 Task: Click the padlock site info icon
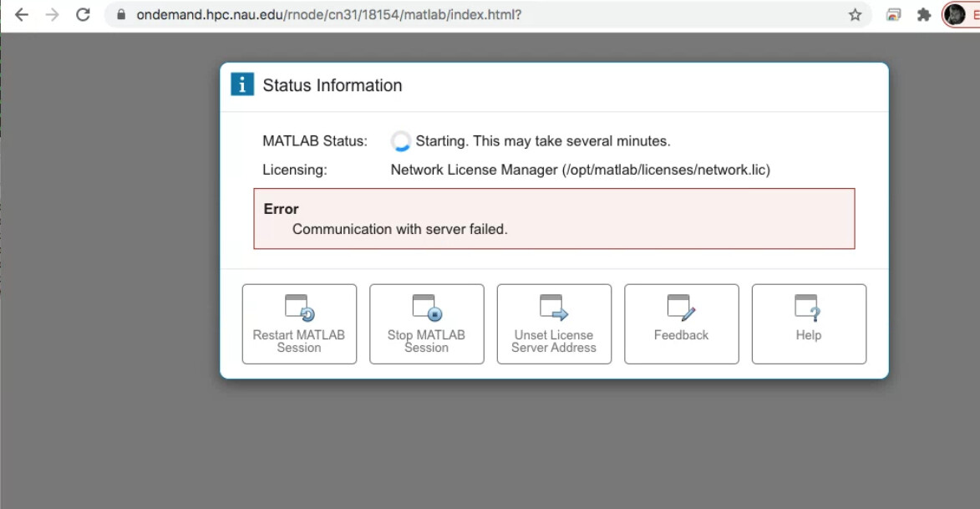click(x=121, y=14)
